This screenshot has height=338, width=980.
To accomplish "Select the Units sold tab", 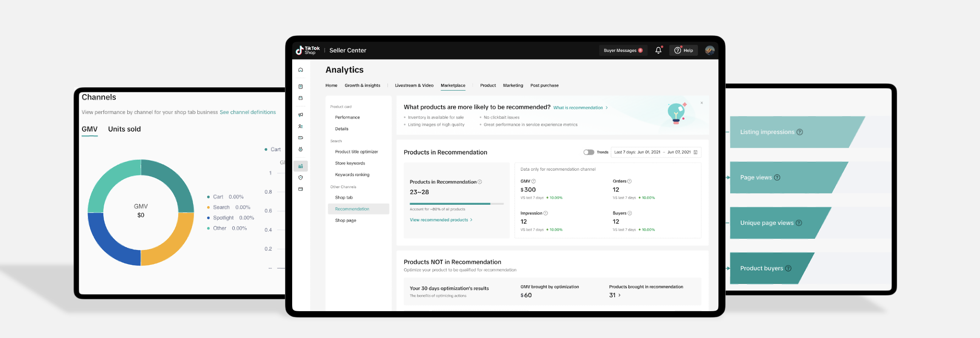I will click(124, 129).
